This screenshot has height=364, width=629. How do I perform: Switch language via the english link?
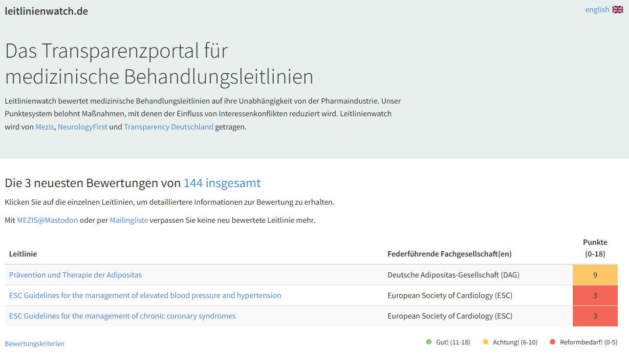597,10
